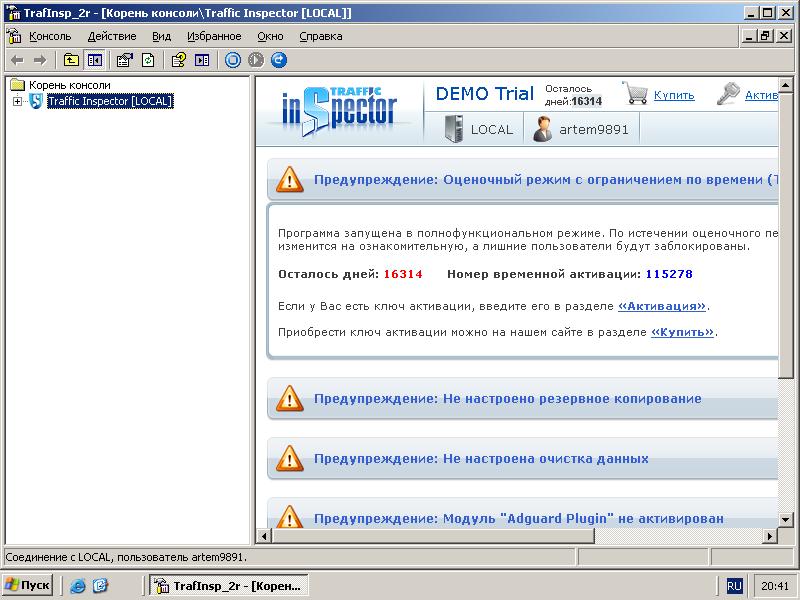This screenshot has width=800, height=600.
Task: Open the Пуск Start button
Action: [28, 585]
